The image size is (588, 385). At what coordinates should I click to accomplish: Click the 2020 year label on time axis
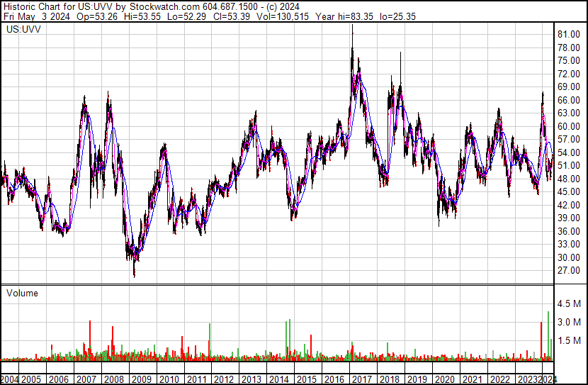pos(444,379)
